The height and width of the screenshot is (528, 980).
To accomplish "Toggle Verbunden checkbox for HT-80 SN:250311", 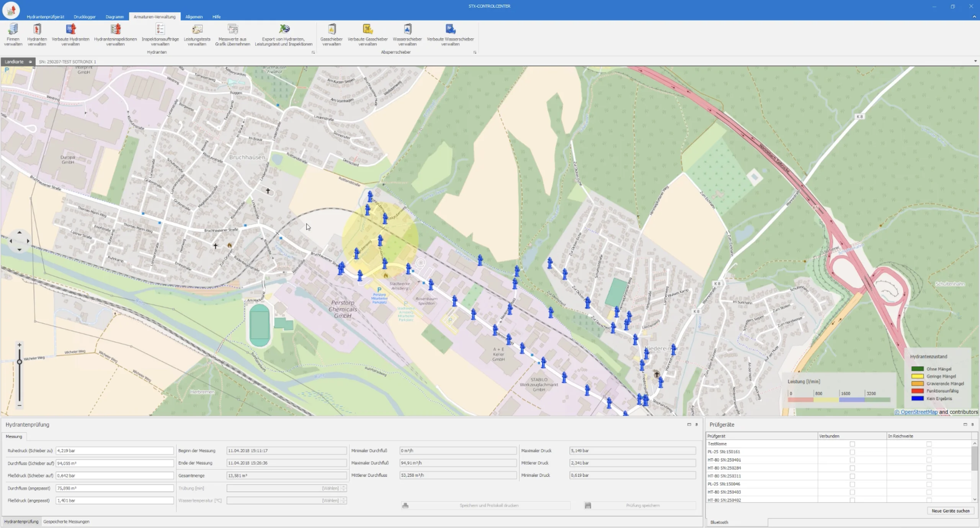I will pyautogui.click(x=852, y=476).
